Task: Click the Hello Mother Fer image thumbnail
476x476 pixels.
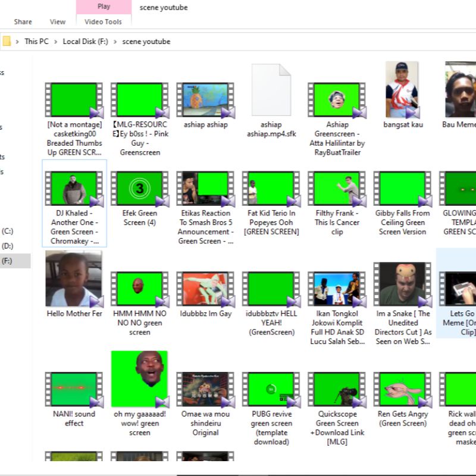Action: [x=74, y=278]
